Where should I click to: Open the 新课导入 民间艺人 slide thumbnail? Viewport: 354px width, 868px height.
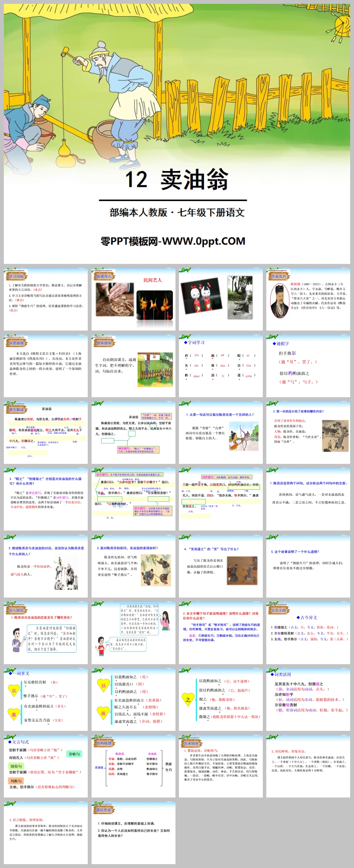point(134,299)
